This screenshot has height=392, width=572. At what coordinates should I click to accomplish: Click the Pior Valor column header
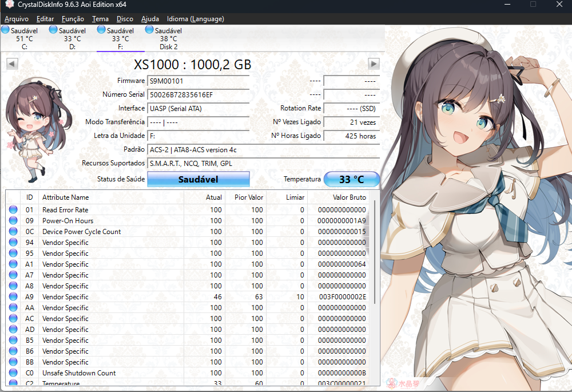pos(246,197)
